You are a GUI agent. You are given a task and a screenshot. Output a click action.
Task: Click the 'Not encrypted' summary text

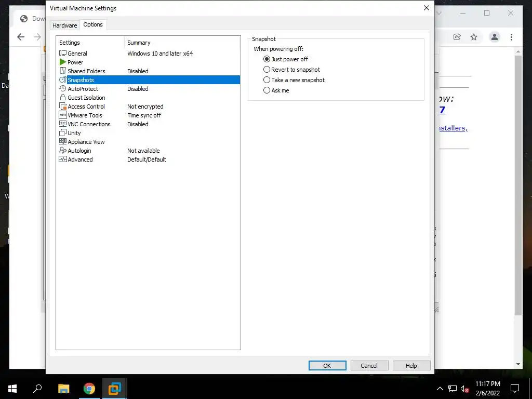click(145, 106)
